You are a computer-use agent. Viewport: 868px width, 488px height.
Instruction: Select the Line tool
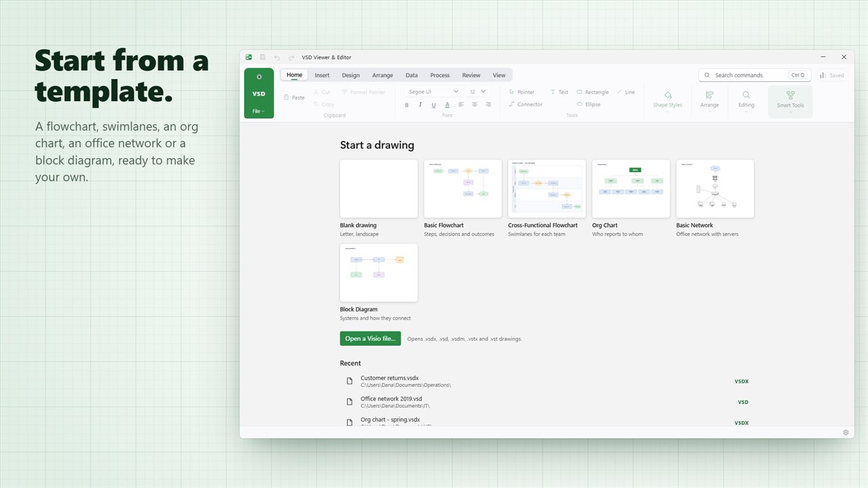[626, 92]
